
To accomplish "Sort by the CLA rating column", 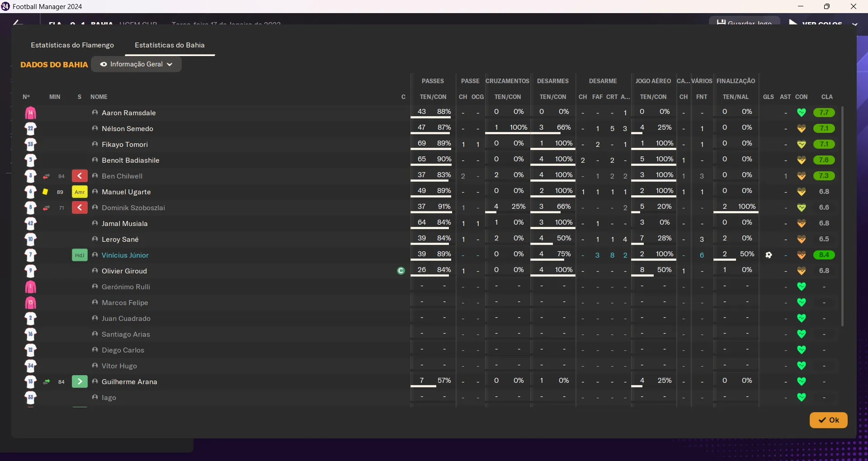I will click(827, 97).
